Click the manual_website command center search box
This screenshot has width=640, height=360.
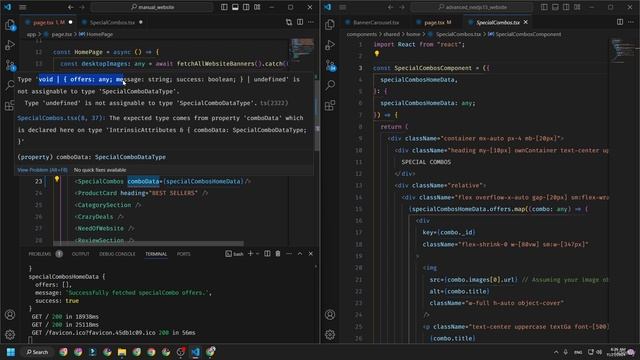coord(152,7)
